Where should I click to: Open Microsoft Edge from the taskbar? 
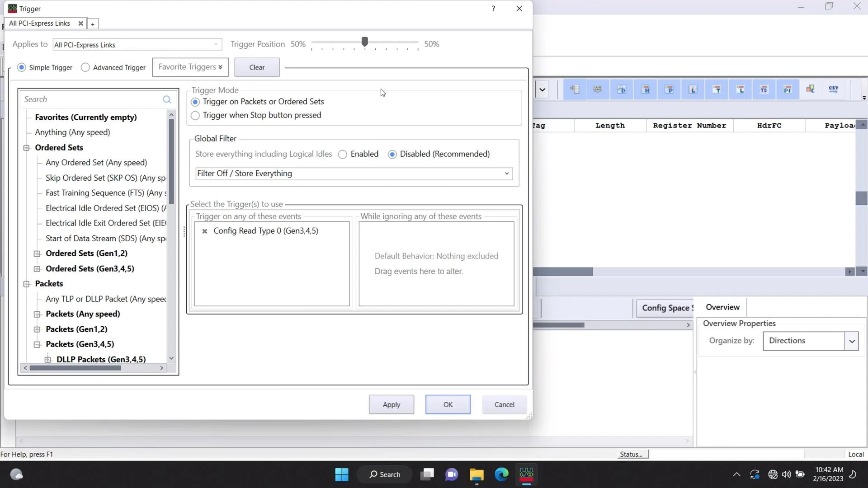tap(501, 474)
